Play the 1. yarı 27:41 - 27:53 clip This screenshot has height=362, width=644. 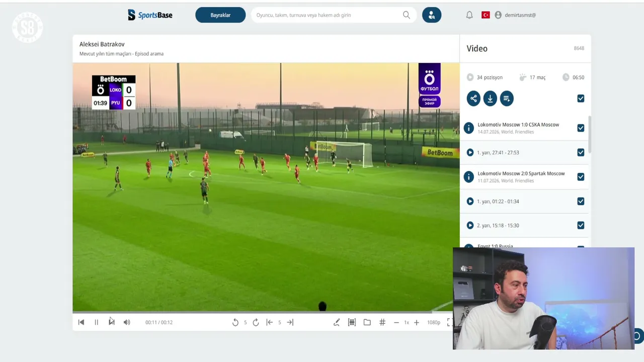tap(470, 152)
